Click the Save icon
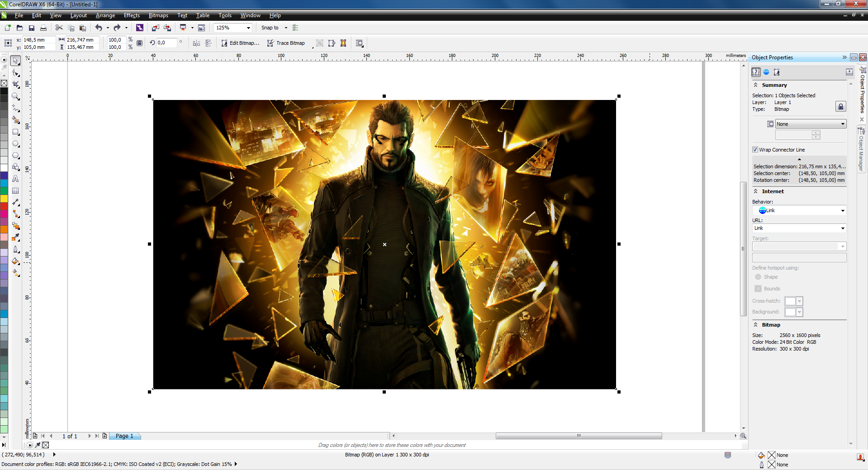The image size is (868, 470). point(31,28)
